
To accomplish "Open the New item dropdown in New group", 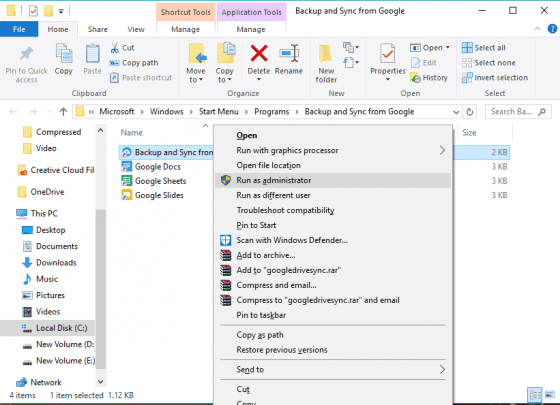I will click(x=351, y=47).
